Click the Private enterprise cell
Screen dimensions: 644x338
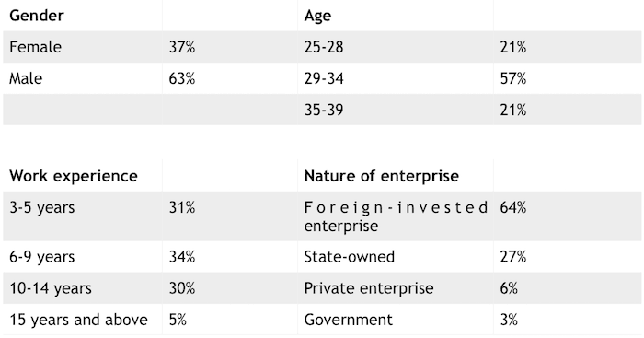[369, 288]
